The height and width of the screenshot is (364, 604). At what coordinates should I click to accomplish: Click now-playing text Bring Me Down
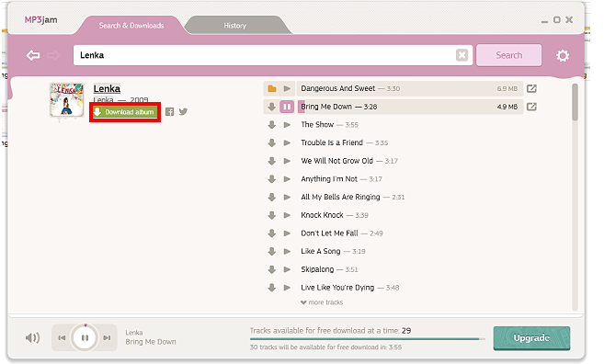point(151,342)
